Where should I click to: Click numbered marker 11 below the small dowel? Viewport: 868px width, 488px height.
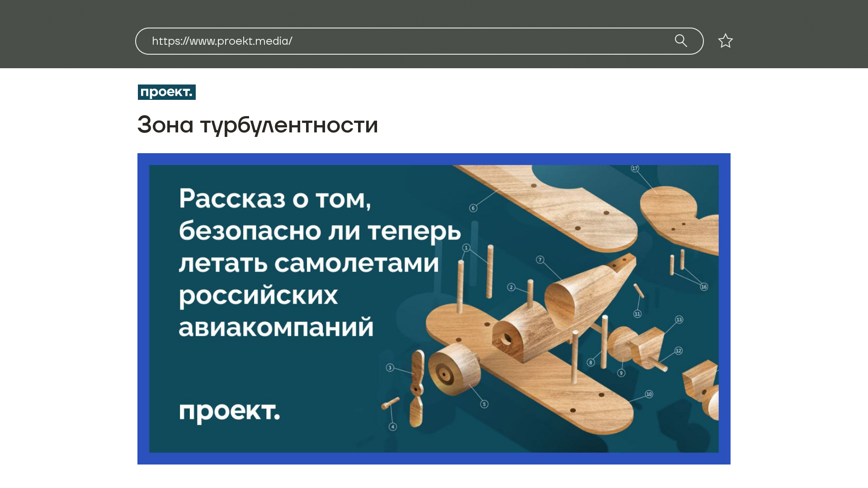pos(637,314)
